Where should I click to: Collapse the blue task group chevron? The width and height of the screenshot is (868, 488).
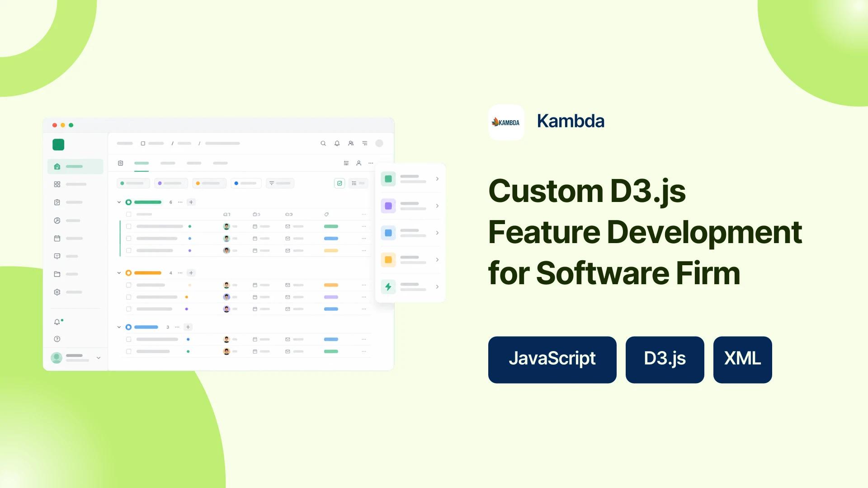119,327
